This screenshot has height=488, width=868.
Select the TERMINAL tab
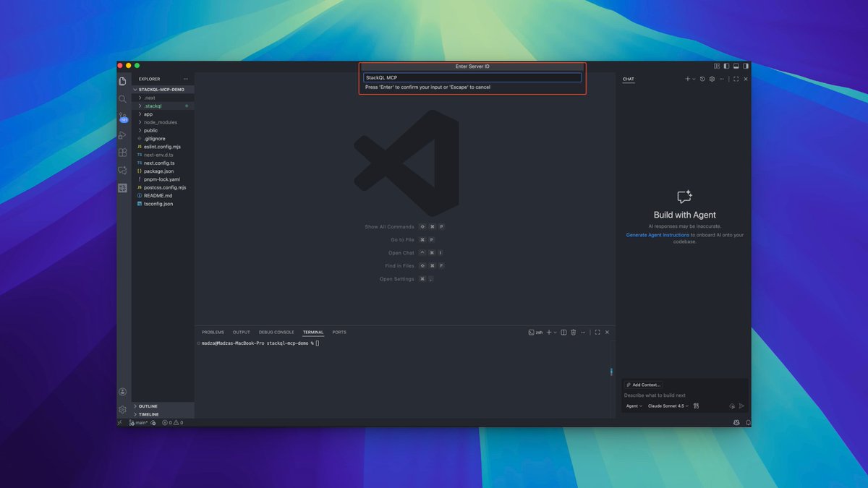pos(313,333)
